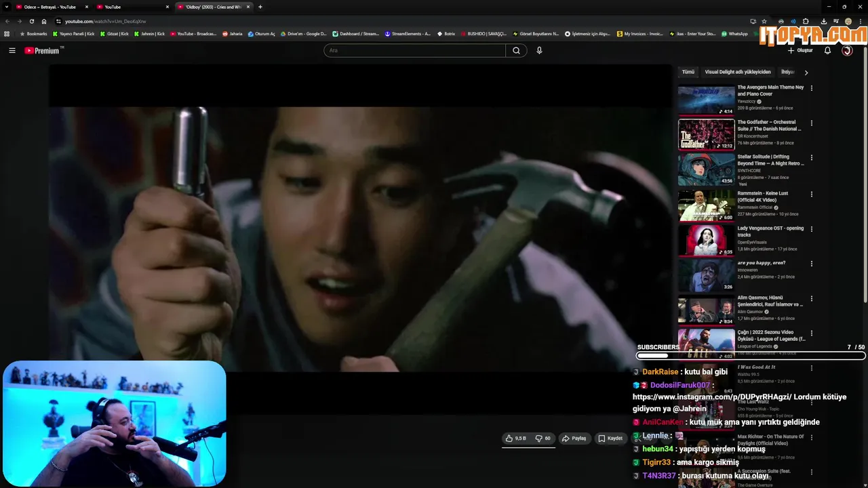
Task: Click the YouTube search magnifier button
Action: coord(516,50)
